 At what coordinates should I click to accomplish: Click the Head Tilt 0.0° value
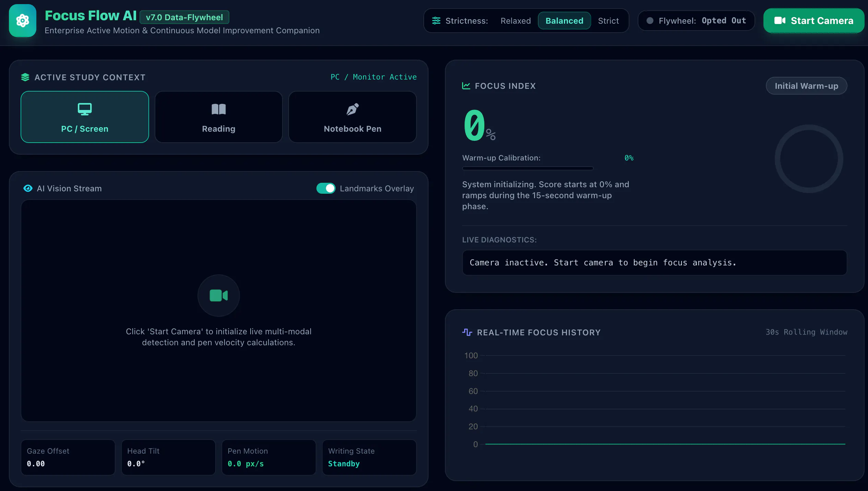click(136, 464)
